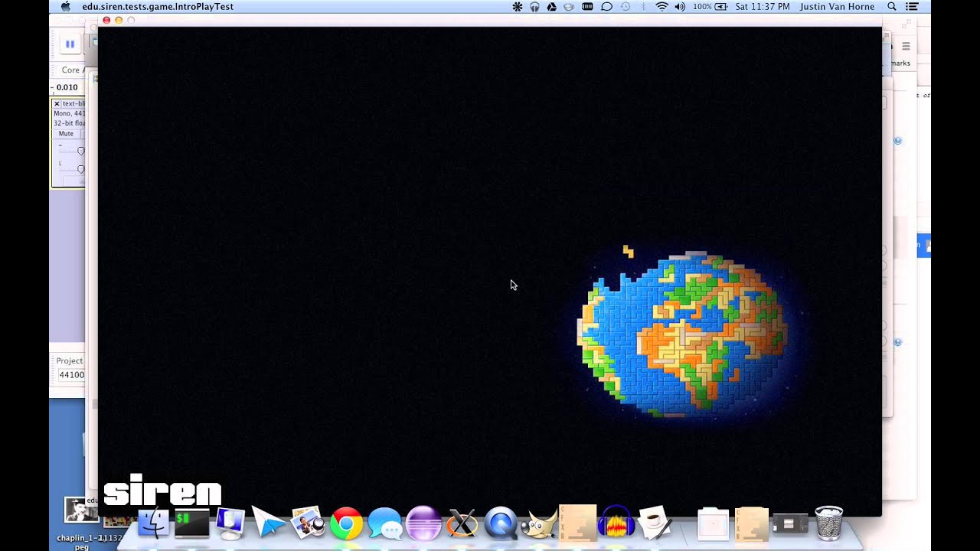Mute the text-bli audio track in Audacity

pos(67,134)
